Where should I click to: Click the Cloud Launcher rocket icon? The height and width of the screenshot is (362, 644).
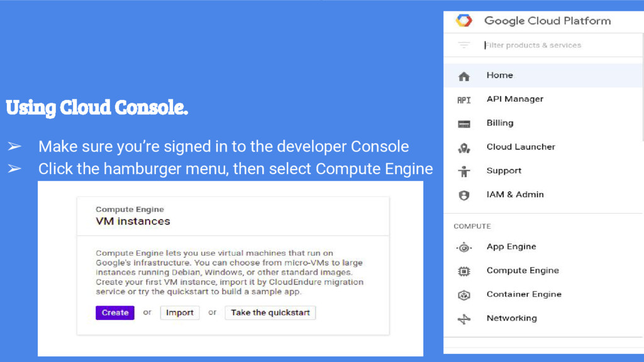click(464, 148)
